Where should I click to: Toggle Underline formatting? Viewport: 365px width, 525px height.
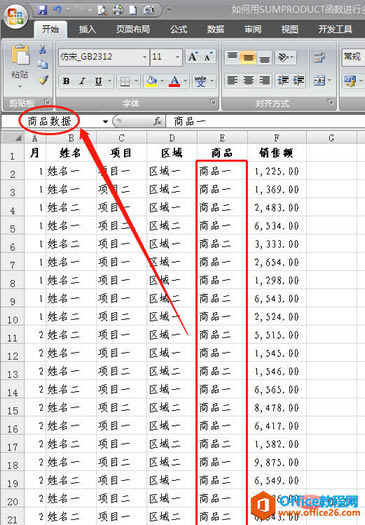pos(98,81)
